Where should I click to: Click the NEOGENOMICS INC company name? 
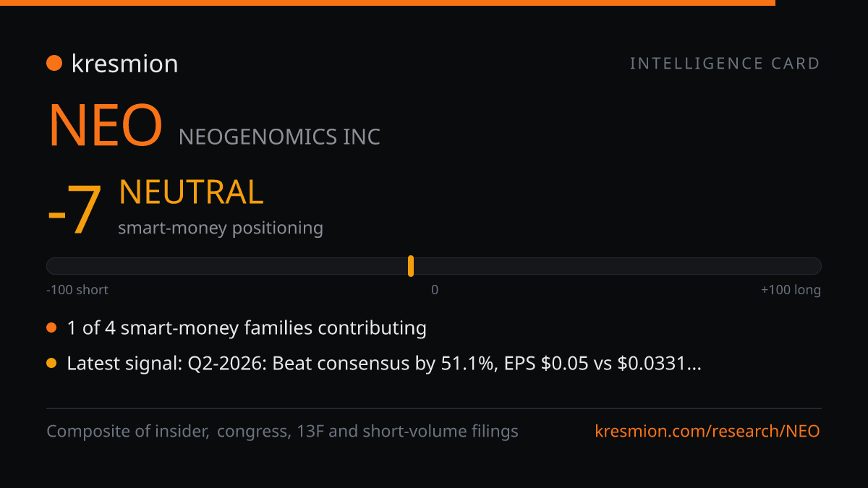point(279,137)
